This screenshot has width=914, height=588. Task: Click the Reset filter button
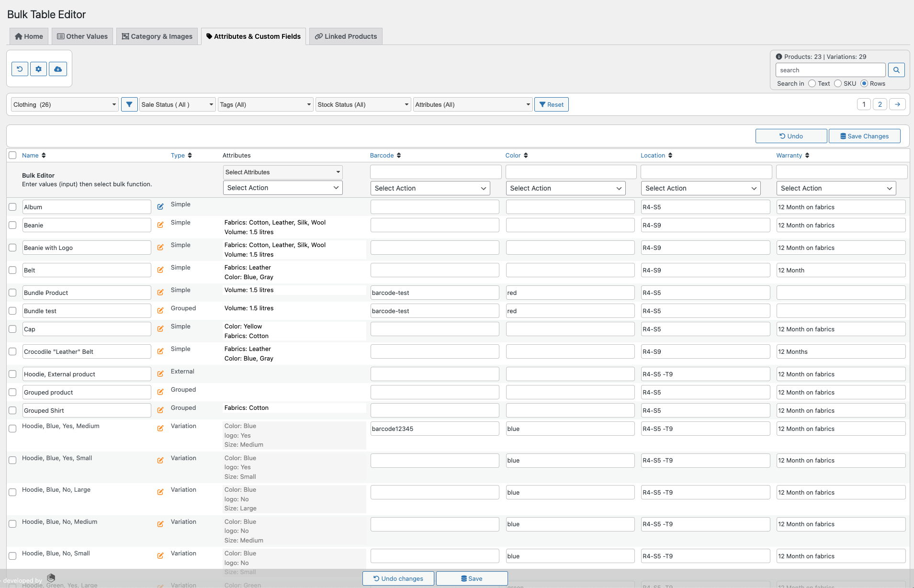point(551,104)
